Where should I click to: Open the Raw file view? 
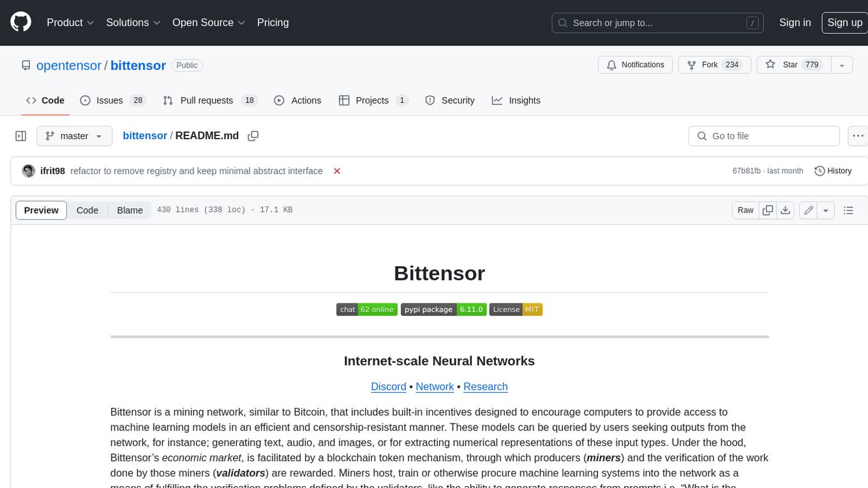745,210
